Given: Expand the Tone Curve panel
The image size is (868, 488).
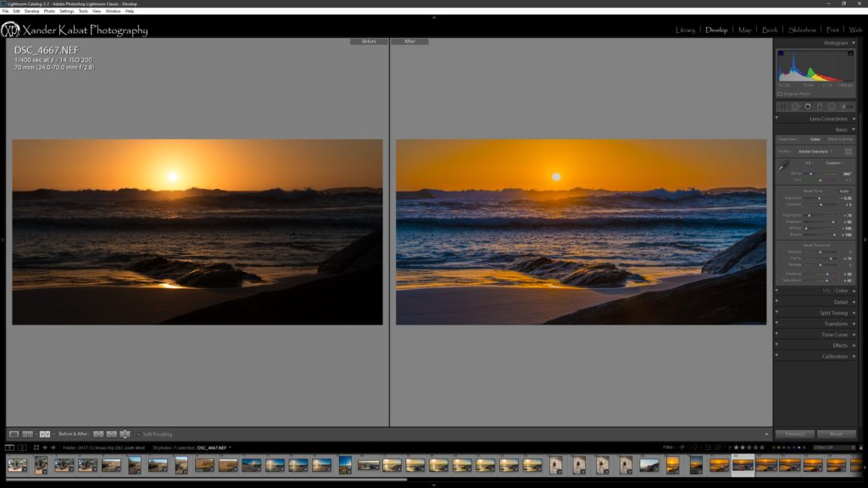Looking at the screenshot, I should (x=834, y=335).
